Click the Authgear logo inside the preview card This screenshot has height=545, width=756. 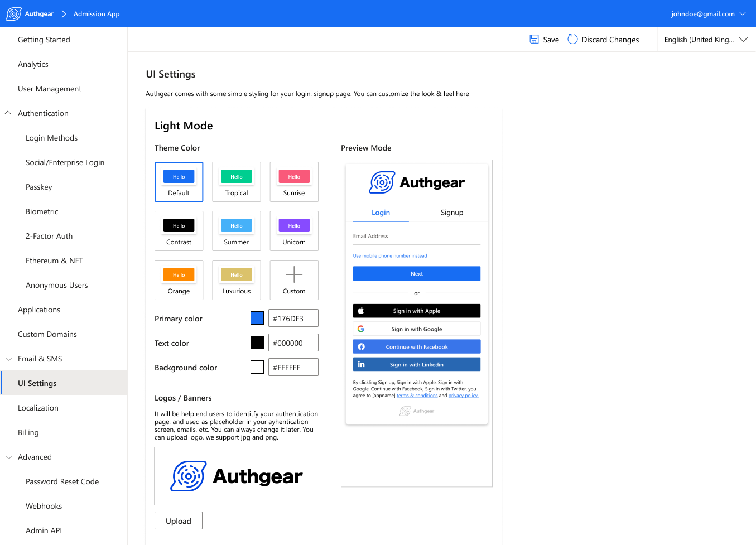click(x=381, y=182)
